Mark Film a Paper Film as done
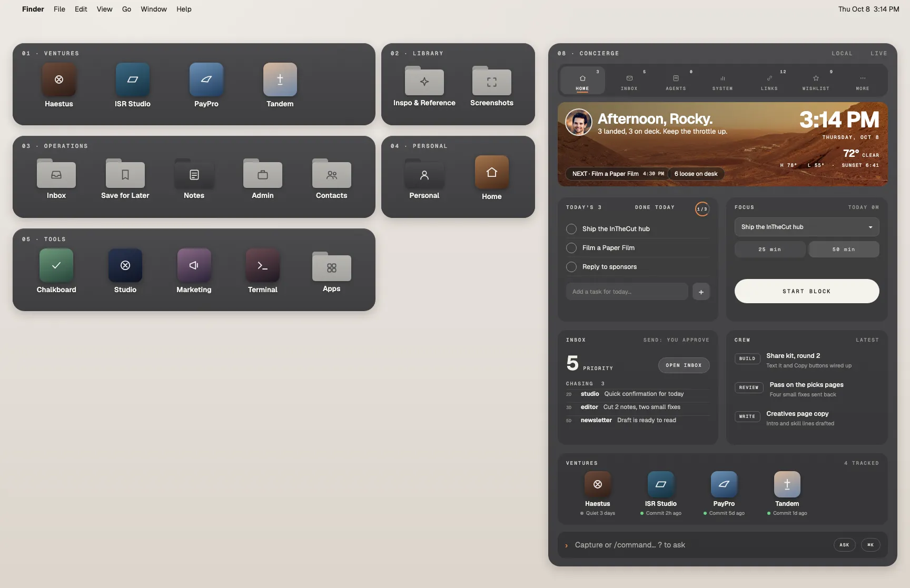Viewport: 910px width, 588px height. (571, 248)
